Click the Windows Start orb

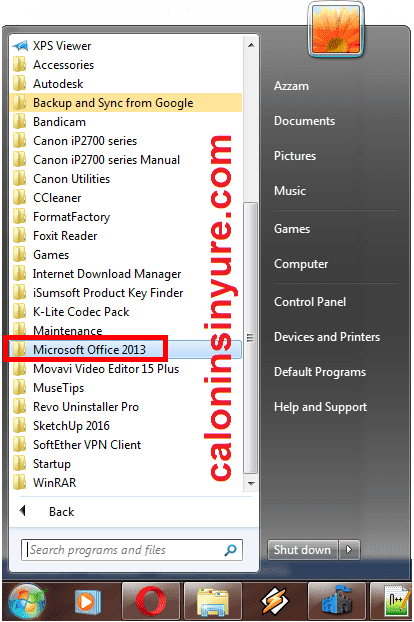point(27,602)
